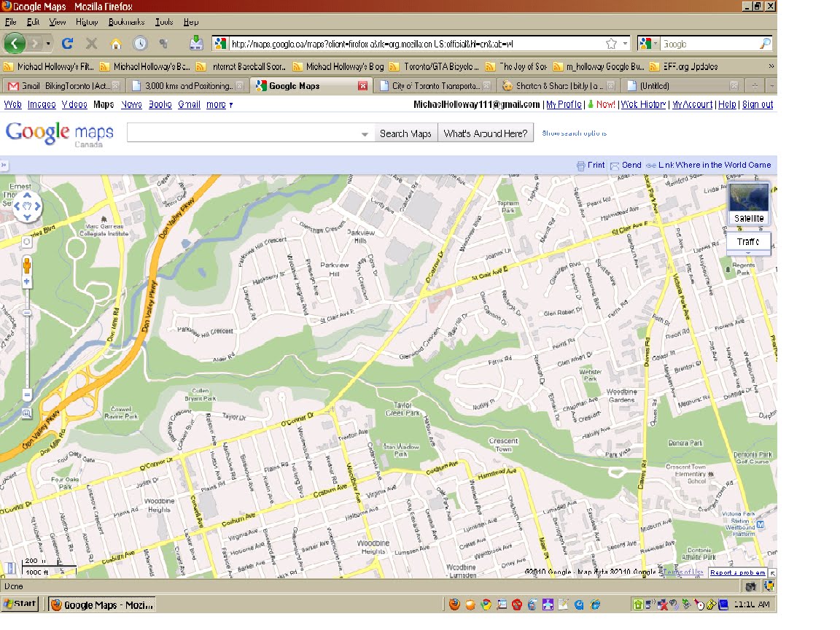840x630 pixels.
Task: Click the Print icon link
Action: coord(591,165)
